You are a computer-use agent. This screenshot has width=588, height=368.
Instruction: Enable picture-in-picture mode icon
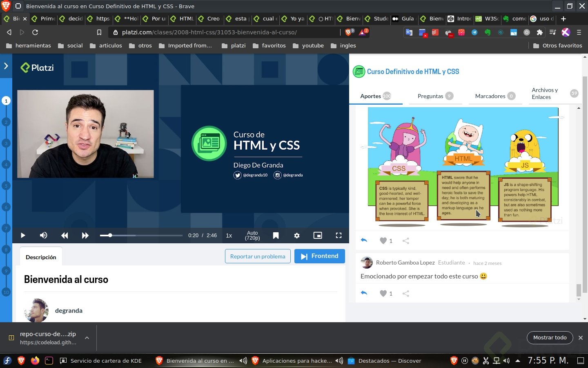pyautogui.click(x=318, y=236)
